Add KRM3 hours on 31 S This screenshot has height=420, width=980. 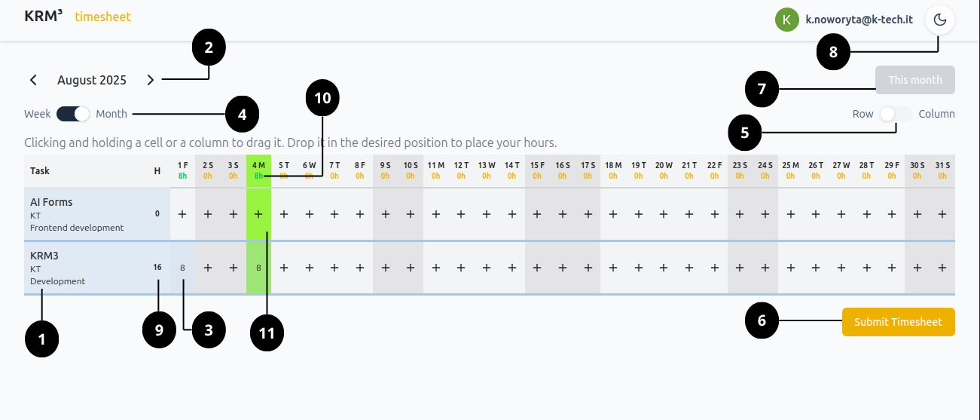942,267
